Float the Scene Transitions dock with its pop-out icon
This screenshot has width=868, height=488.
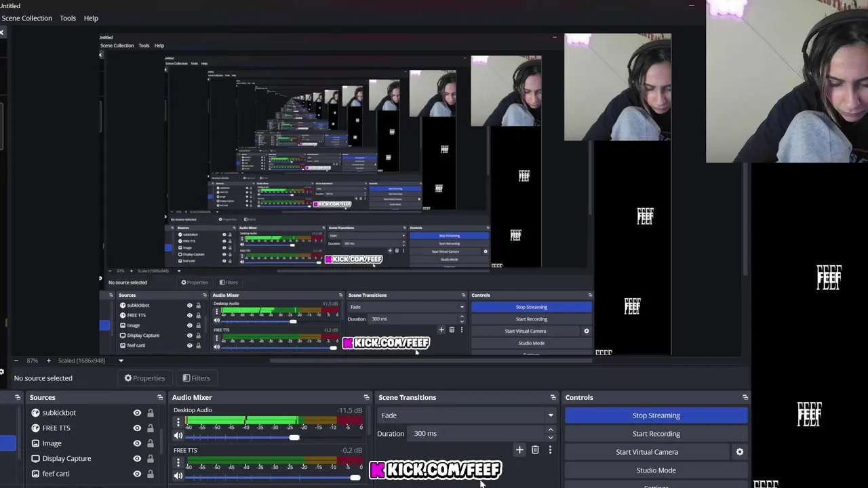pyautogui.click(x=553, y=397)
